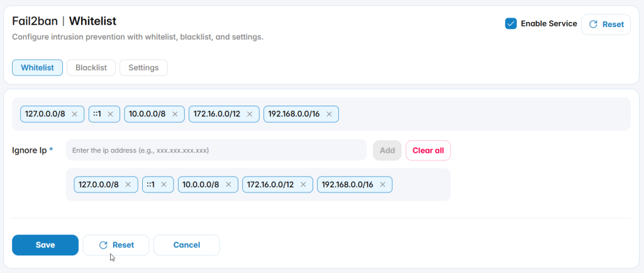Click Cancel at the bottom

pyautogui.click(x=186, y=245)
